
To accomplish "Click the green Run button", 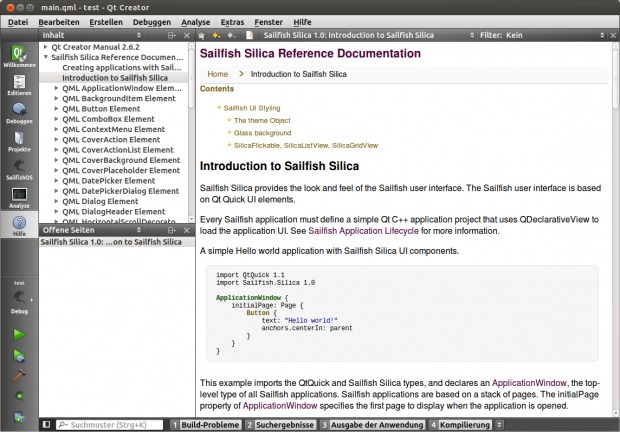I will pyautogui.click(x=19, y=334).
